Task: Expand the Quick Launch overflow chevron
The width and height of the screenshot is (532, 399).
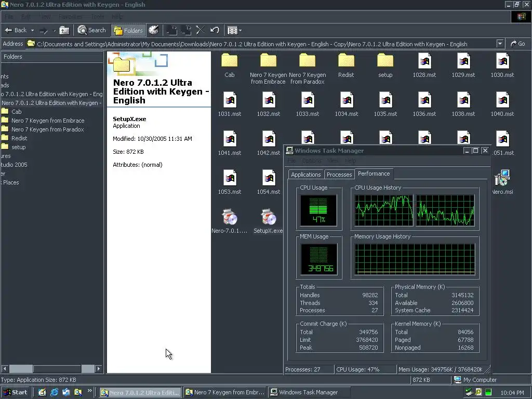Action: tap(89, 391)
